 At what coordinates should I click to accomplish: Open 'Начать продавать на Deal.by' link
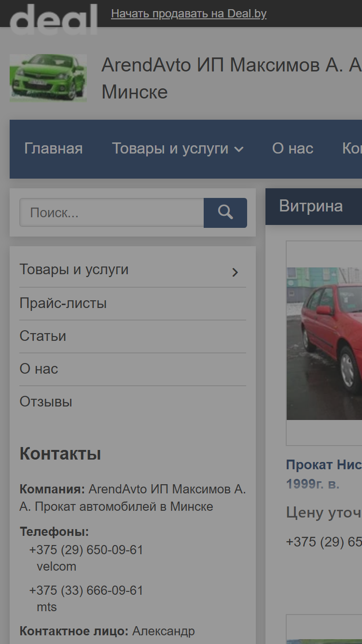(x=189, y=14)
